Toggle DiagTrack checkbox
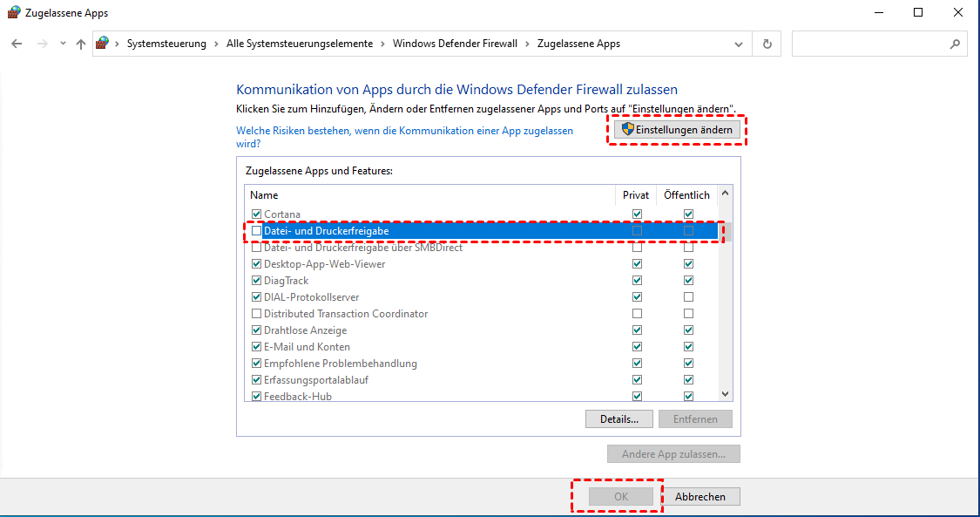The height and width of the screenshot is (517, 980). point(256,281)
